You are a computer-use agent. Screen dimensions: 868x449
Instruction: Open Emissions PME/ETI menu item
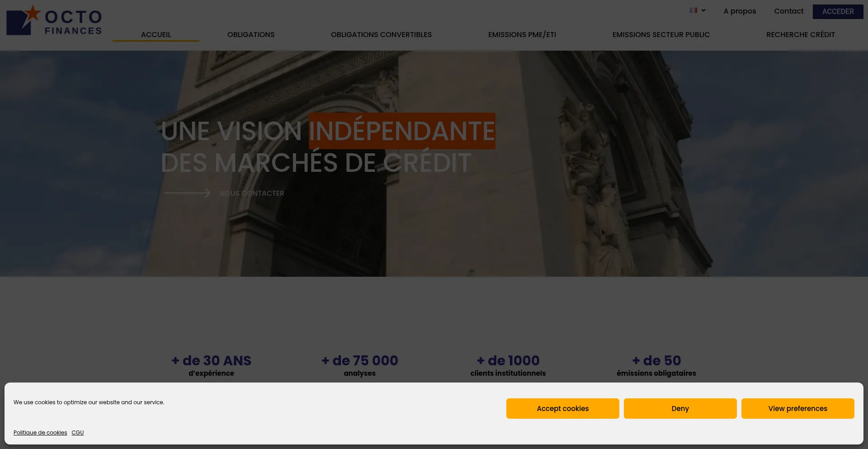pyautogui.click(x=522, y=34)
